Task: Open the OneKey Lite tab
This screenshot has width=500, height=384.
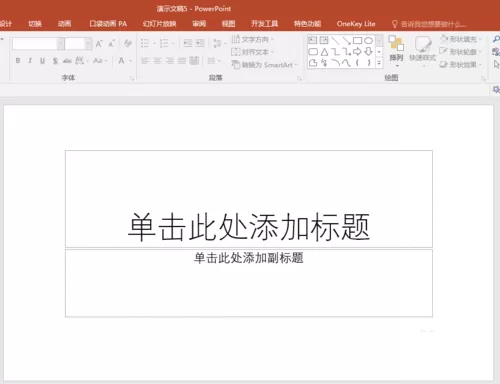Action: pyautogui.click(x=356, y=24)
